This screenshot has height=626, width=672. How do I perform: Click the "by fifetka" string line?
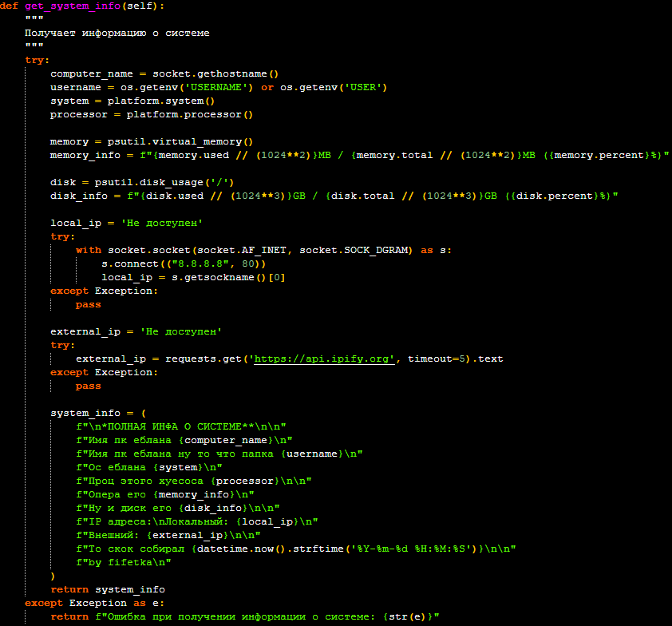pyautogui.click(x=129, y=562)
